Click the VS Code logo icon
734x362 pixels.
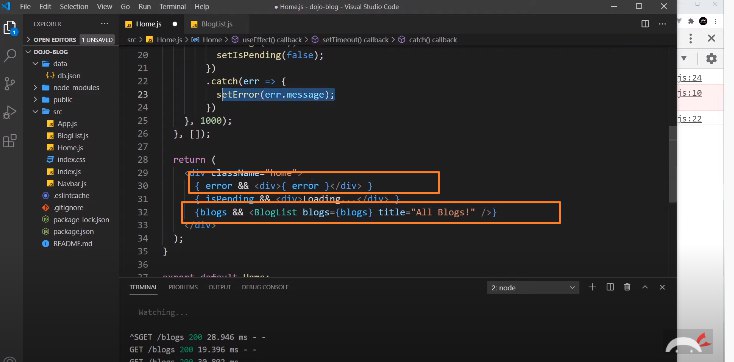tap(6, 7)
